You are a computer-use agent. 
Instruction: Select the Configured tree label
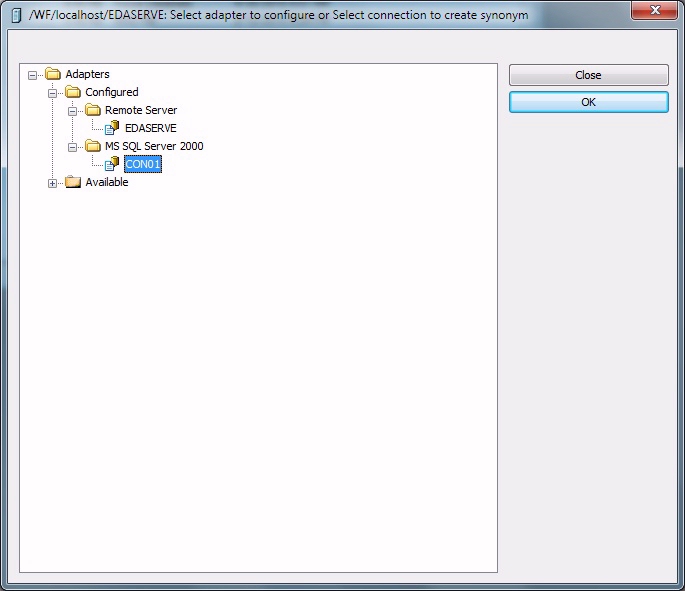click(112, 92)
